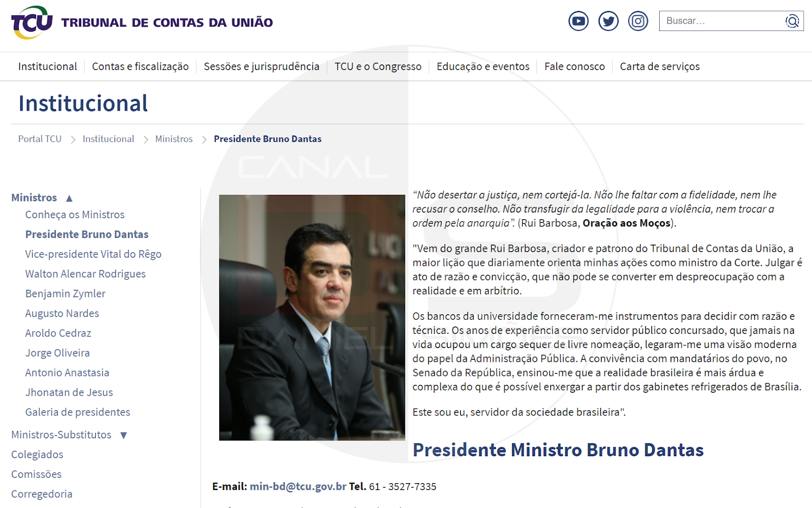Open the Institucional main menu item
Screen dimensions: 812x508
pyautogui.click(x=48, y=66)
